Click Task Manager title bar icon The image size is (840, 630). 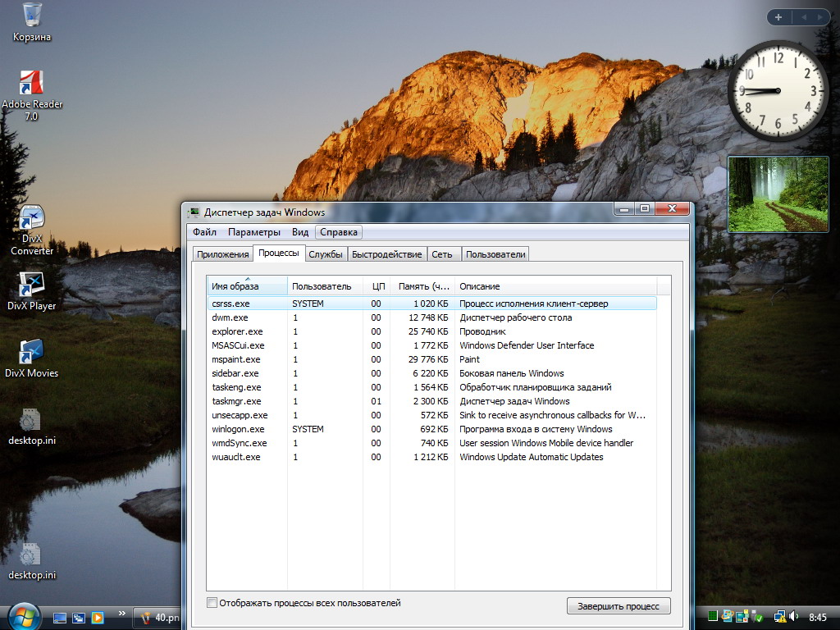(x=194, y=212)
